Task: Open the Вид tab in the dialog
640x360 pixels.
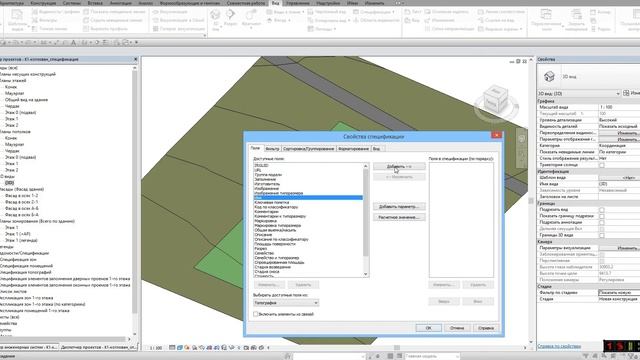Action: pyautogui.click(x=376, y=149)
